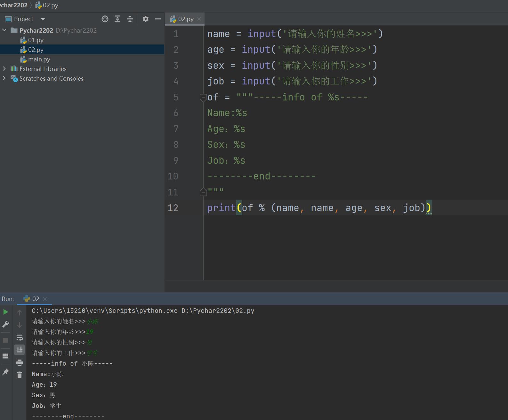Hide the Project tool window
This screenshot has width=508, height=420.
(158, 19)
